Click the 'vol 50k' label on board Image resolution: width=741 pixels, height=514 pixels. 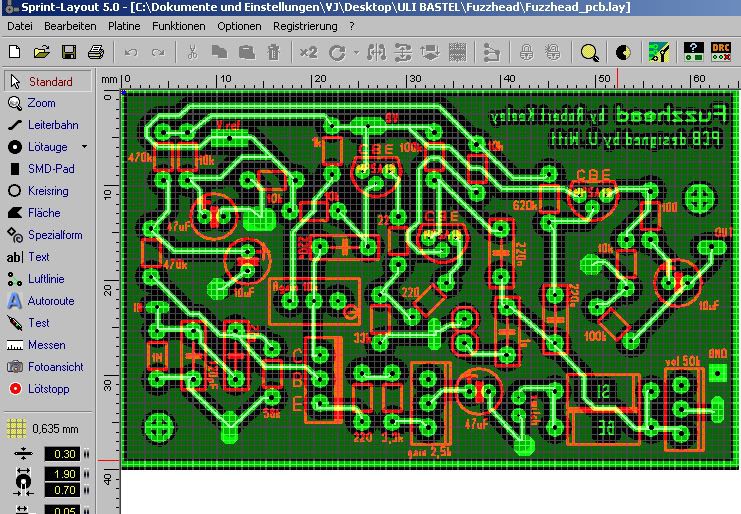pyautogui.click(x=682, y=361)
